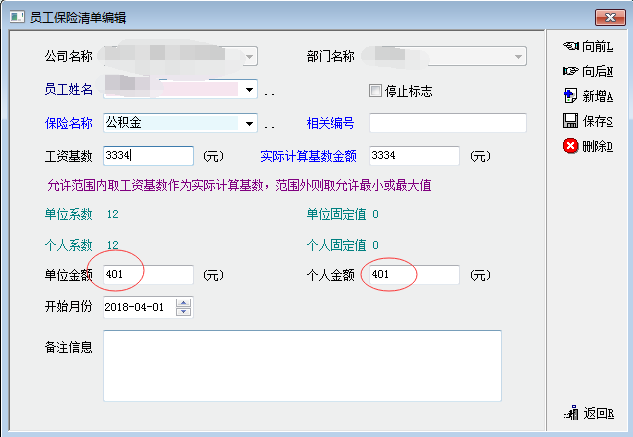Click the red 删除 delete icon
The height and width of the screenshot is (437, 633).
coord(570,146)
